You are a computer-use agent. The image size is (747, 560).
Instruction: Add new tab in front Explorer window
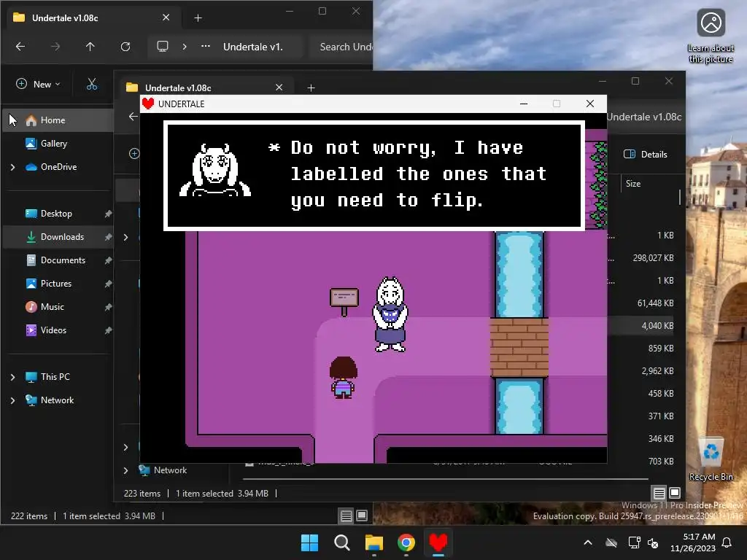pyautogui.click(x=311, y=88)
